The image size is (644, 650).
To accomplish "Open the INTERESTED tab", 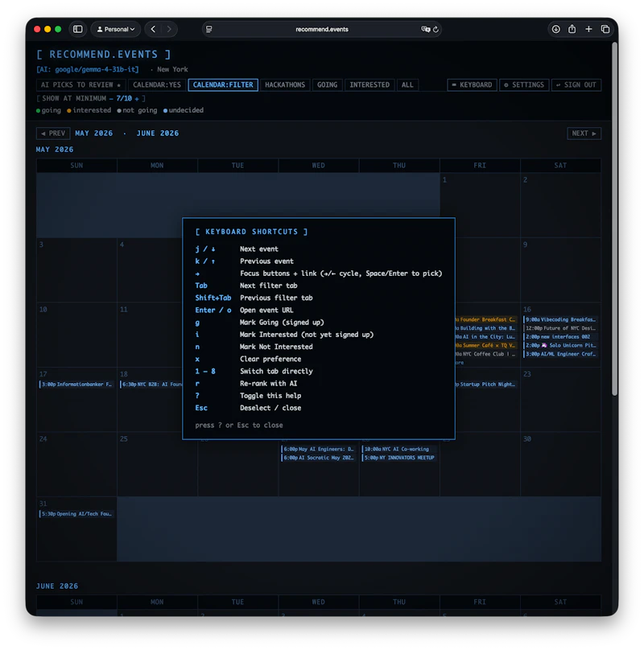I will 369,85.
